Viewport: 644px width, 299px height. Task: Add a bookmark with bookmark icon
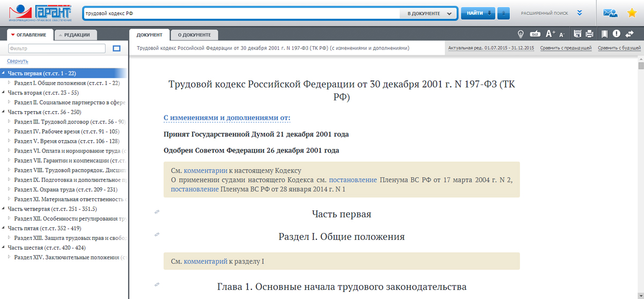[604, 34]
